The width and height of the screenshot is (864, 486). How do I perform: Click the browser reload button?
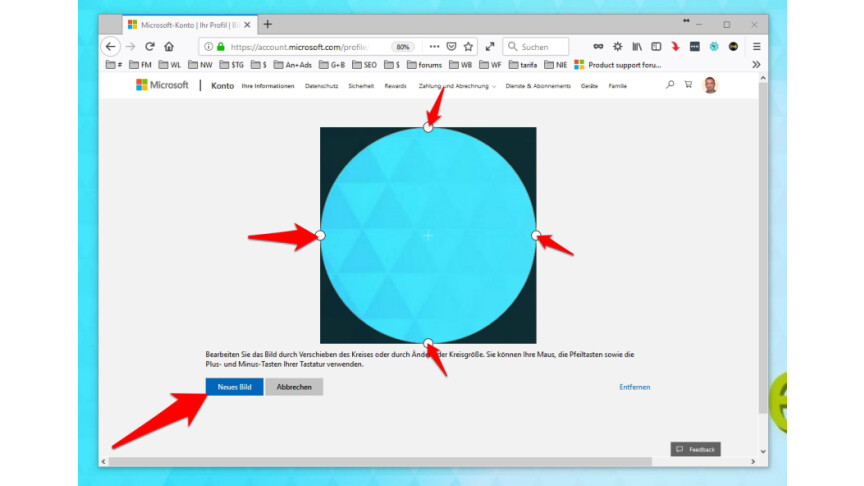150,46
